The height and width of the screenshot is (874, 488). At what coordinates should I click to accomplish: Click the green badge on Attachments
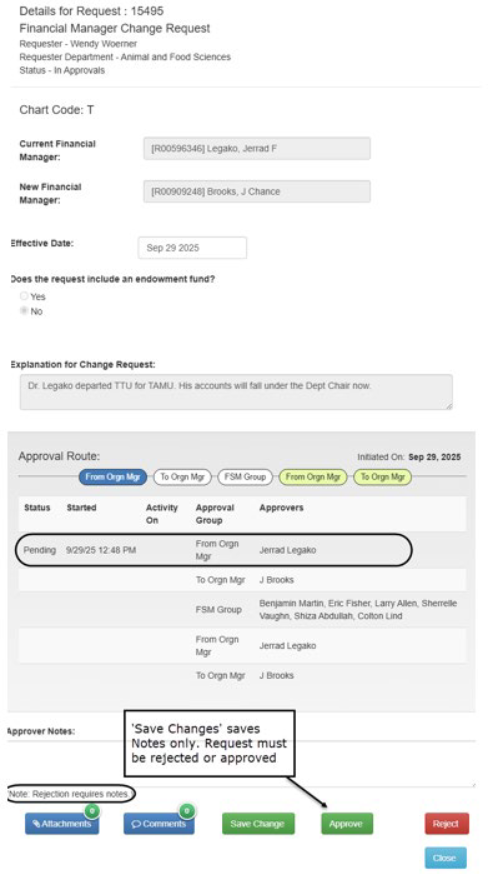[x=91, y=812]
